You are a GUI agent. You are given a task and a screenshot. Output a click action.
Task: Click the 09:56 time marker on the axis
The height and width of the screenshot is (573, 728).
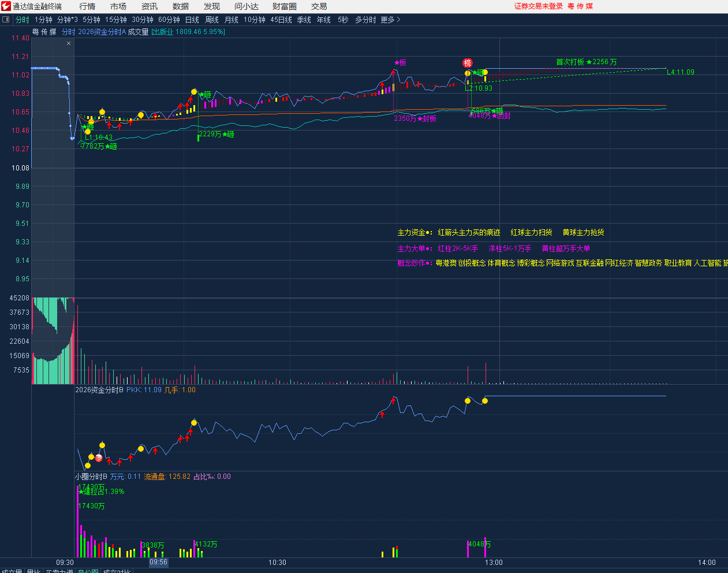click(158, 562)
